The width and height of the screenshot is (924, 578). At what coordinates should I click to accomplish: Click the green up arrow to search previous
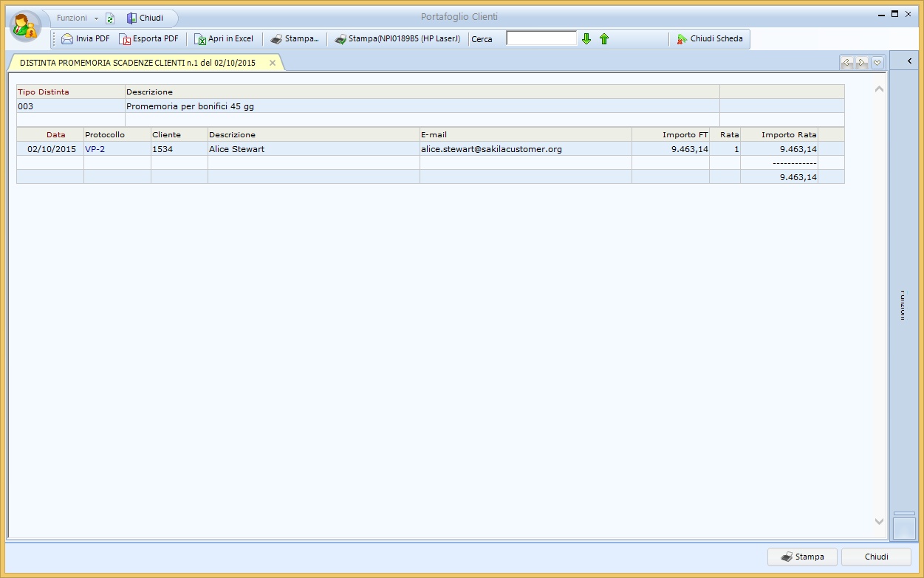[604, 39]
